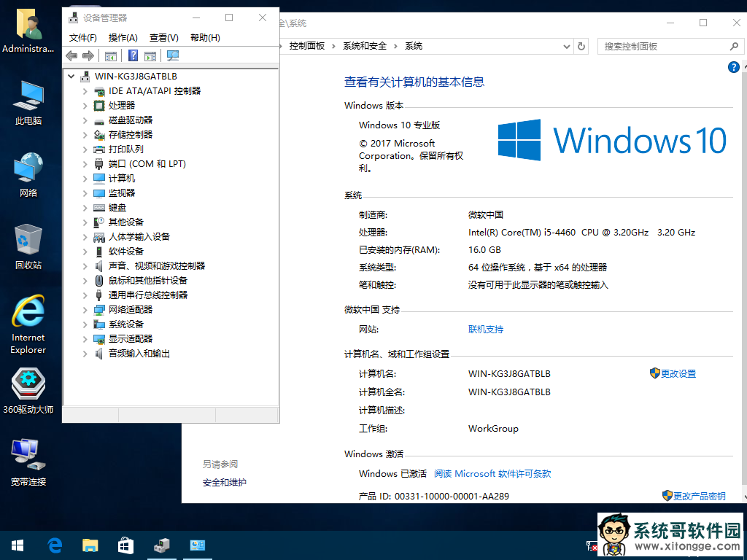Image resolution: width=747 pixels, height=560 pixels.
Task: Select the 软件设备 tree item
Action: point(125,252)
